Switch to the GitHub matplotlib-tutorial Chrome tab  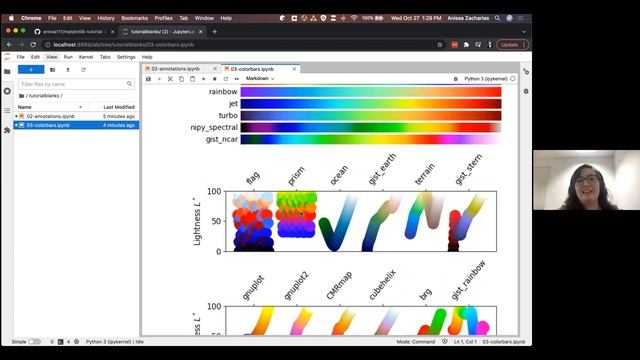[73, 31]
